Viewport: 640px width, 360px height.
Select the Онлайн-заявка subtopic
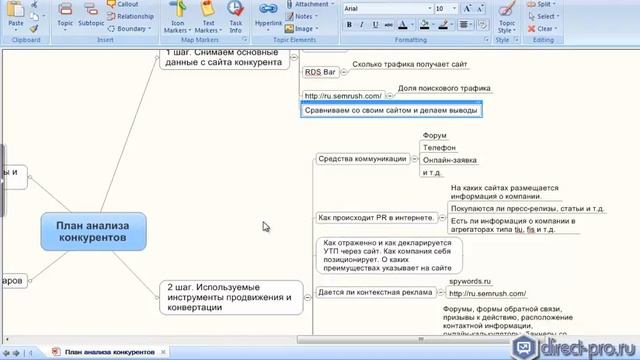[x=449, y=160]
